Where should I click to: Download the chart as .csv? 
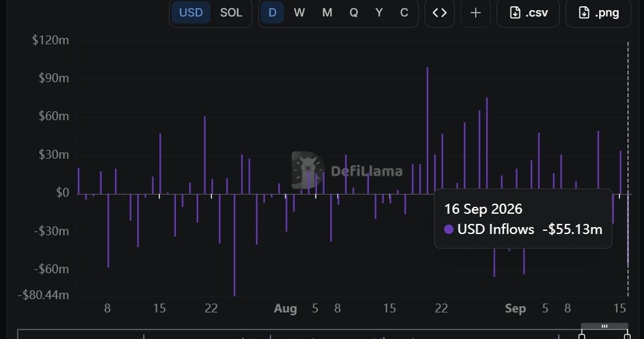click(528, 13)
